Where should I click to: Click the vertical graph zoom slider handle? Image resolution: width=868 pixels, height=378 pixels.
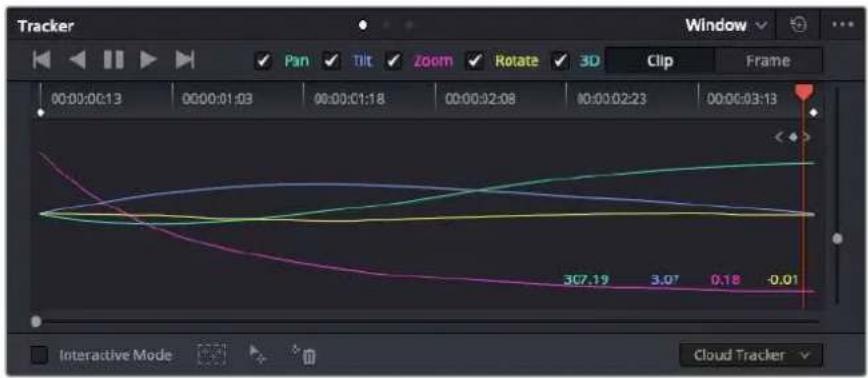[x=838, y=238]
